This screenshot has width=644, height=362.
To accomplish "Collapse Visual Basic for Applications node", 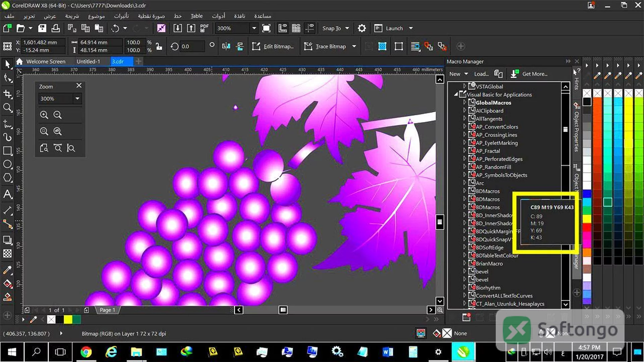I will (x=456, y=95).
